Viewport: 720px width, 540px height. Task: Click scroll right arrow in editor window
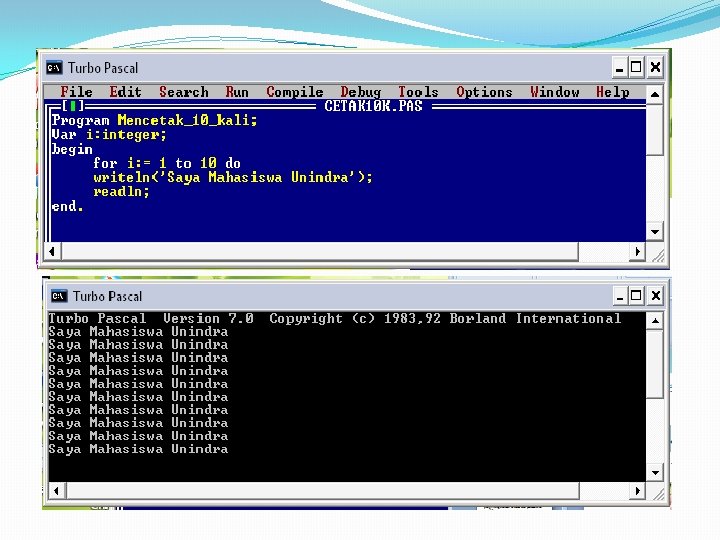click(637, 252)
